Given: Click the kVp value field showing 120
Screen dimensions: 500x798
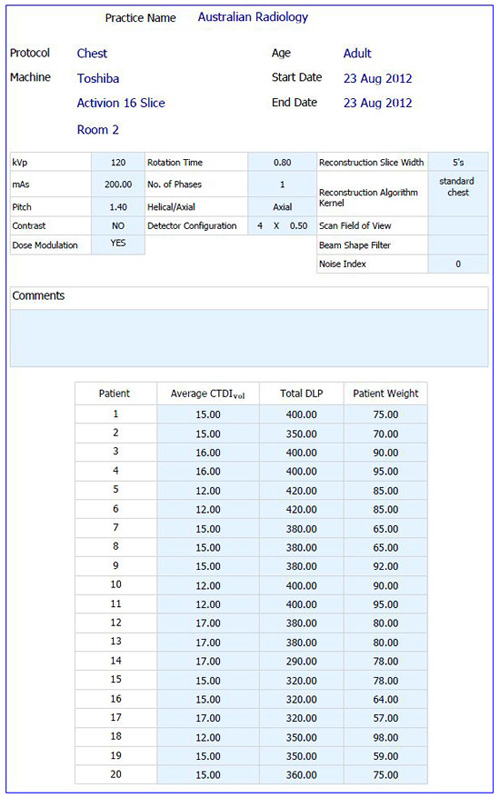Looking at the screenshot, I should pyautogui.click(x=118, y=162).
